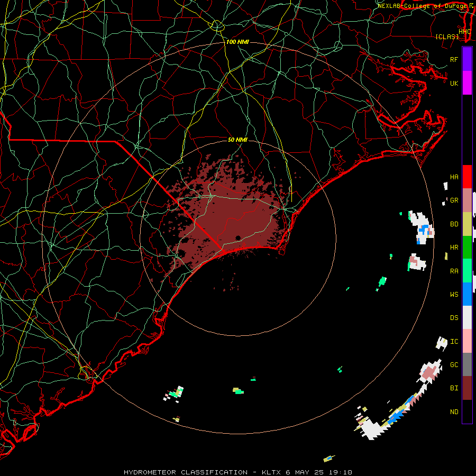Click the "GC" legend label text
Viewport: 476px width, 476px height.
[454, 365]
